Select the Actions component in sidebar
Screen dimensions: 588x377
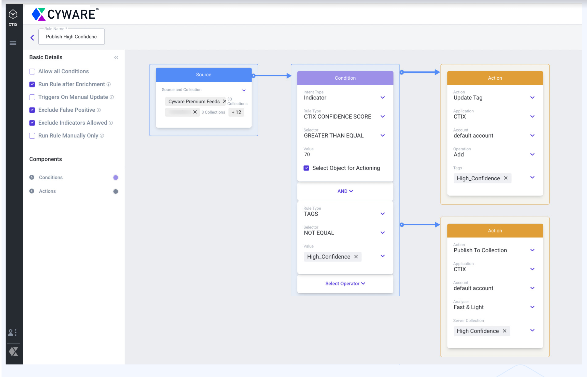pyautogui.click(x=48, y=191)
